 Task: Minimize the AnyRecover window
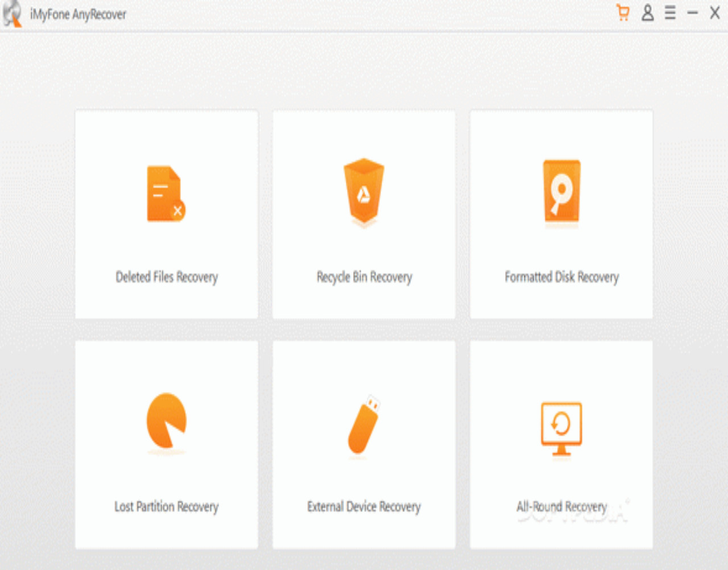(x=692, y=13)
